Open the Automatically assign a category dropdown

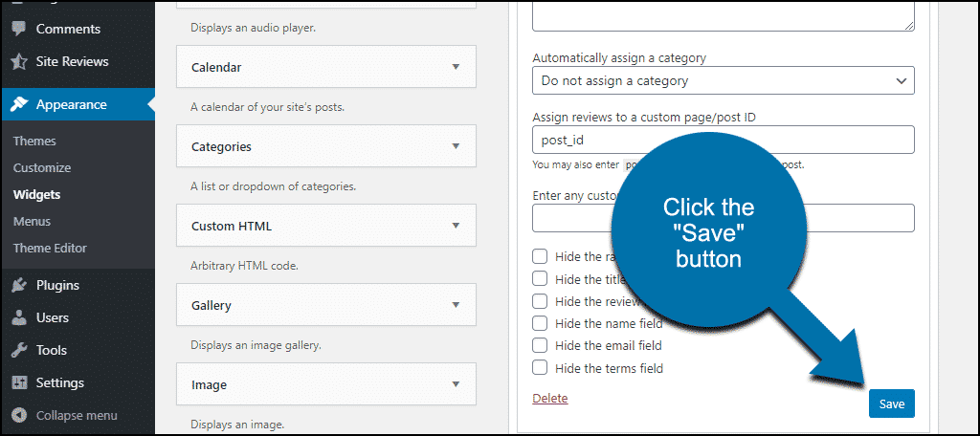(x=724, y=80)
